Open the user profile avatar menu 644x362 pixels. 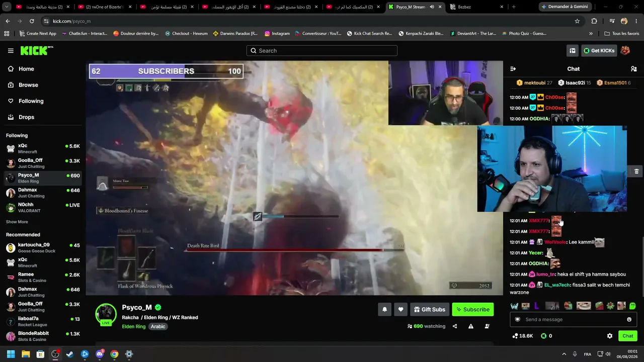tap(625, 50)
